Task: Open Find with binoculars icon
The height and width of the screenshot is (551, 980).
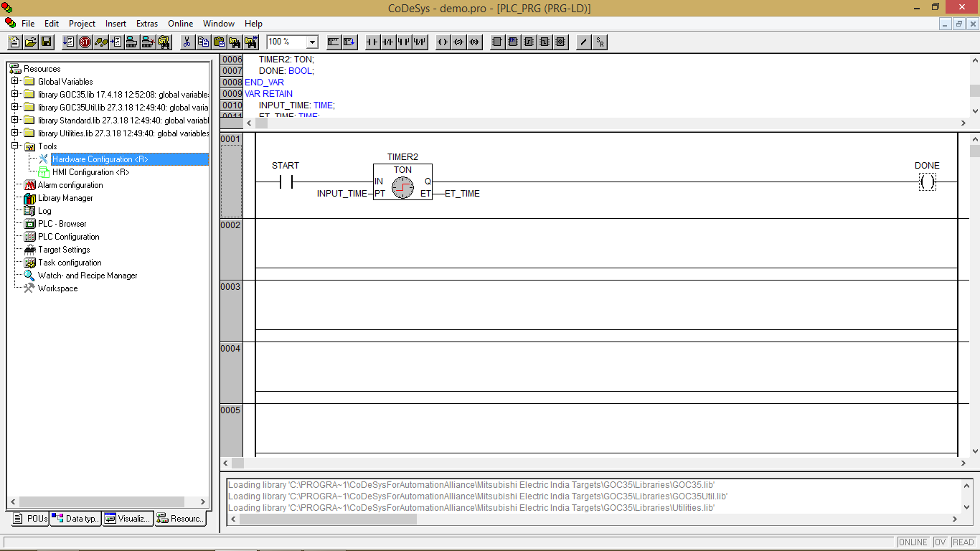Action: [x=235, y=42]
